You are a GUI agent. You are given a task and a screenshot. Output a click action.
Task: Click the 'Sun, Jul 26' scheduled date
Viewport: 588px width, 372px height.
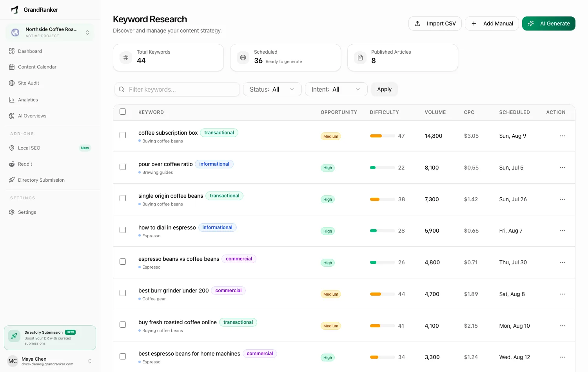tap(513, 199)
